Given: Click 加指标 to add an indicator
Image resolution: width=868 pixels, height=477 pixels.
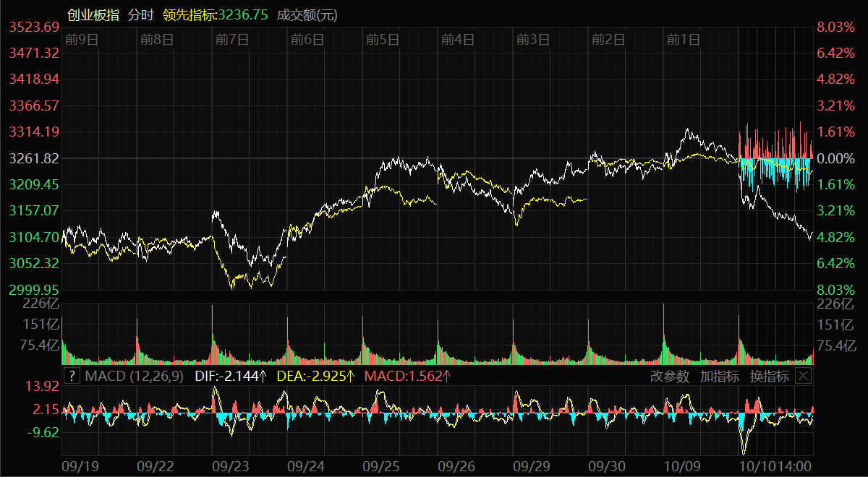Looking at the screenshot, I should [x=719, y=376].
